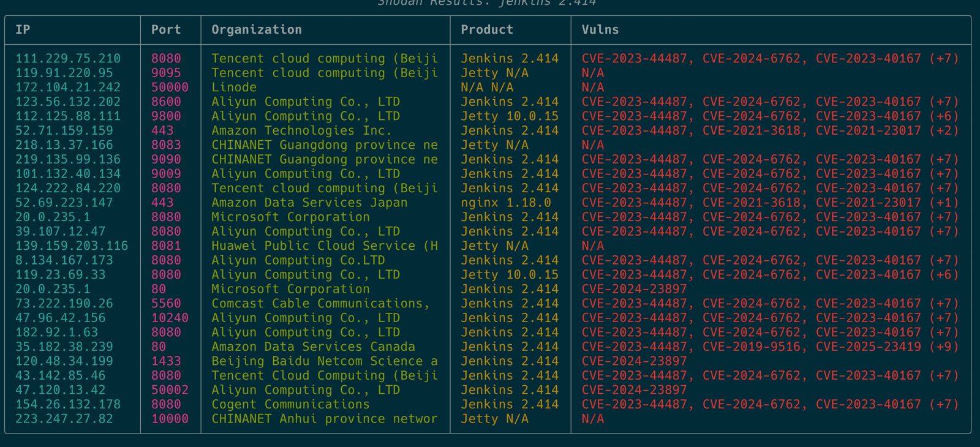This screenshot has width=980, height=447.
Task: Select IP address 112.125.88.111
Action: [68, 116]
